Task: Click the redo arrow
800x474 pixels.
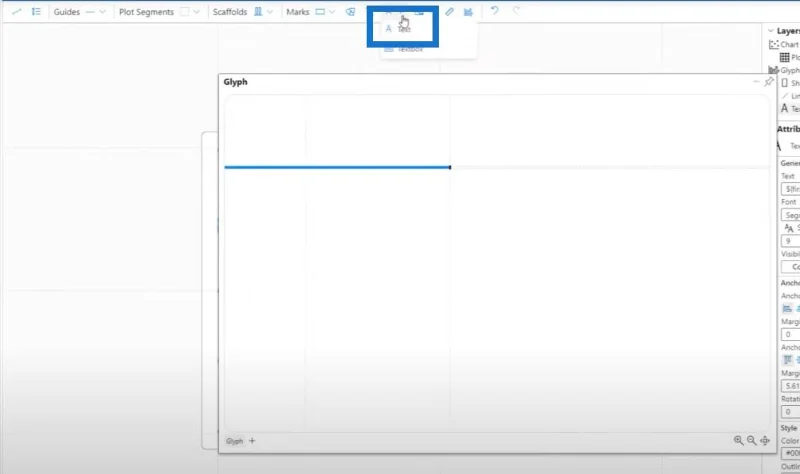Action: pos(516,11)
